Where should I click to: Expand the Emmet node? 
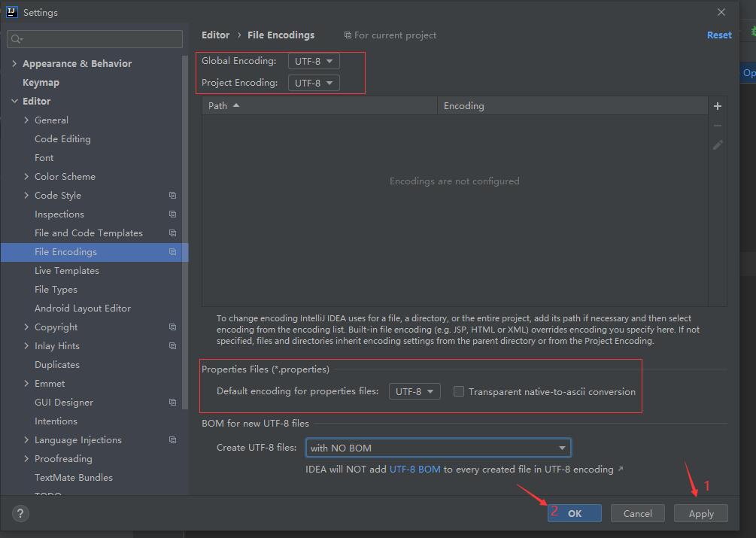26,383
